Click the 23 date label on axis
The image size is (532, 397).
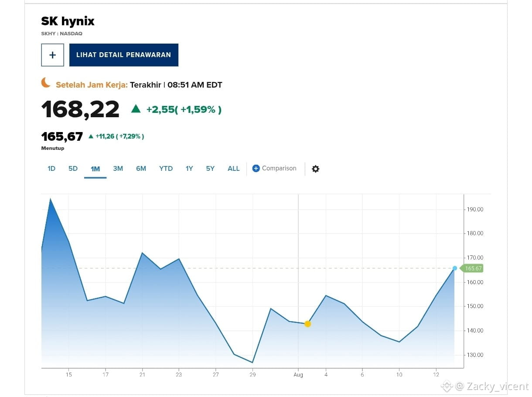coord(179,374)
